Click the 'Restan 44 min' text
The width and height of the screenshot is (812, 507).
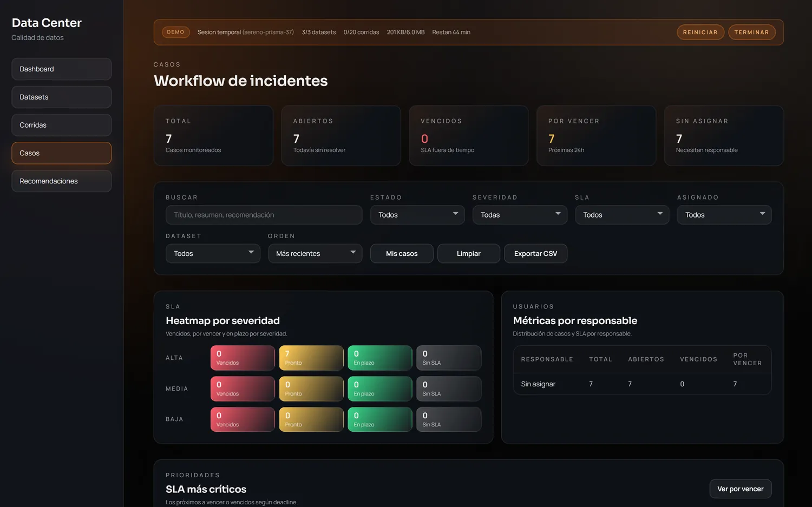(451, 32)
